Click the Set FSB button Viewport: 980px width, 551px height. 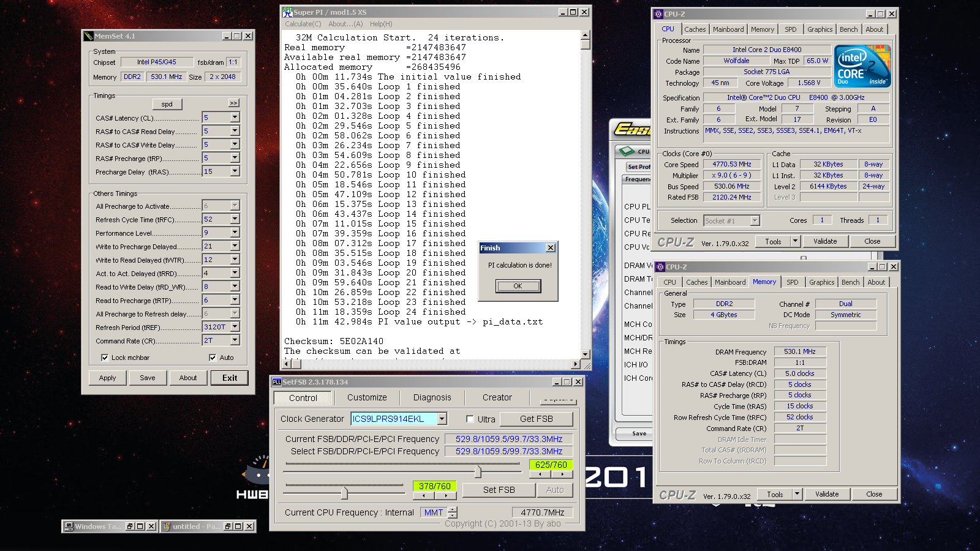point(499,490)
